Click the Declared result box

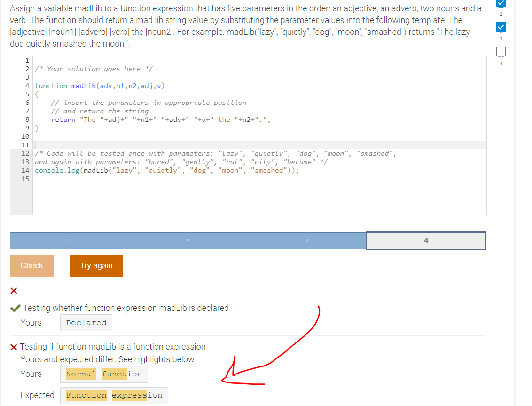(x=86, y=323)
